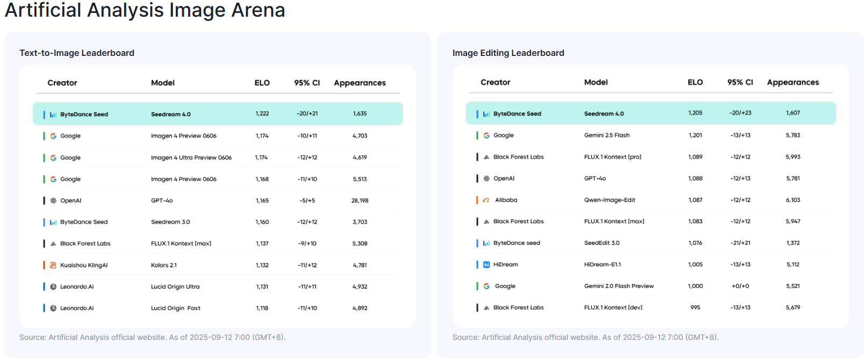
Task: Click ByteDance logo in Image Editing Seedream 4.0 row
Action: coord(486,114)
